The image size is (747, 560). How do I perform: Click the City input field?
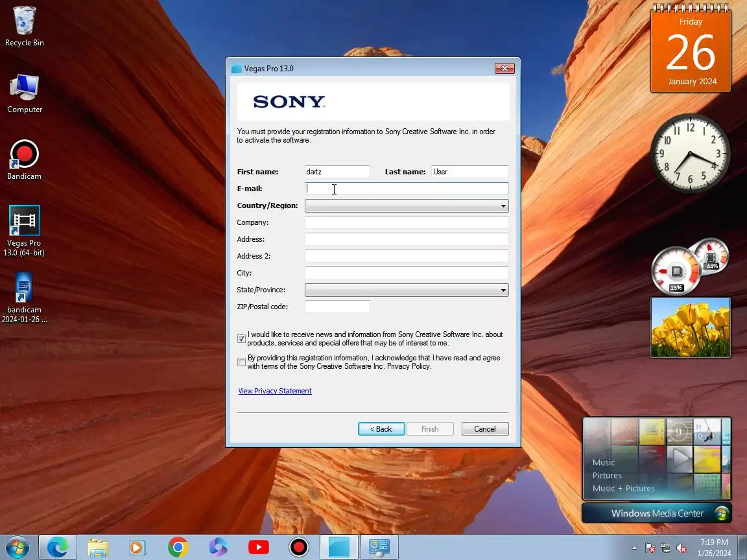pos(407,273)
